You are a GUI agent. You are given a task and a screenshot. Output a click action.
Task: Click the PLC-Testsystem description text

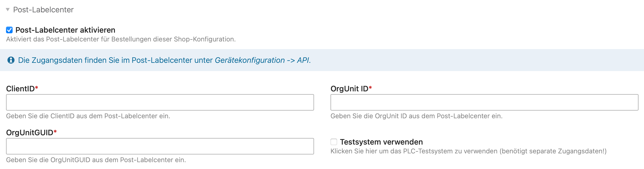point(468,151)
